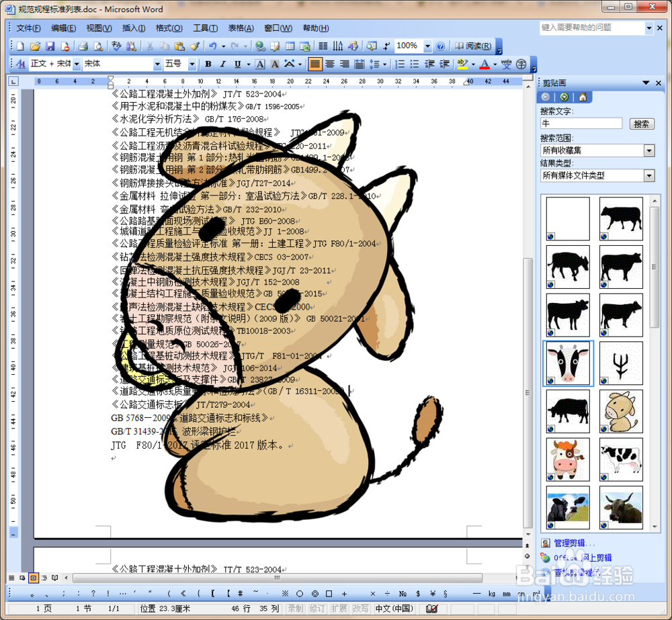Click the help question input box
Screen dimensions: 672x620
tap(592, 28)
